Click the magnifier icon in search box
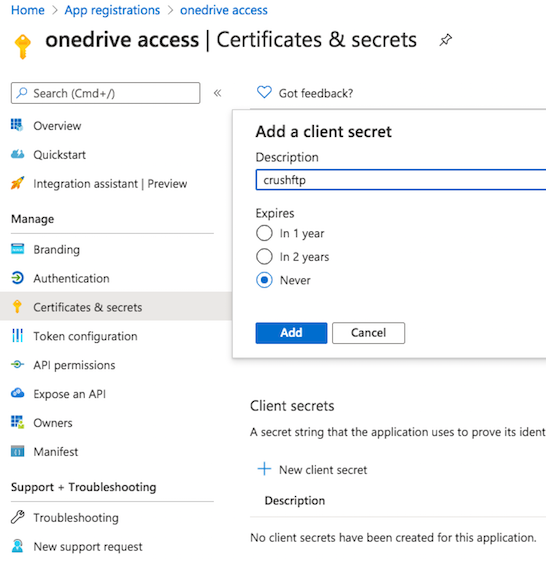 [22, 93]
